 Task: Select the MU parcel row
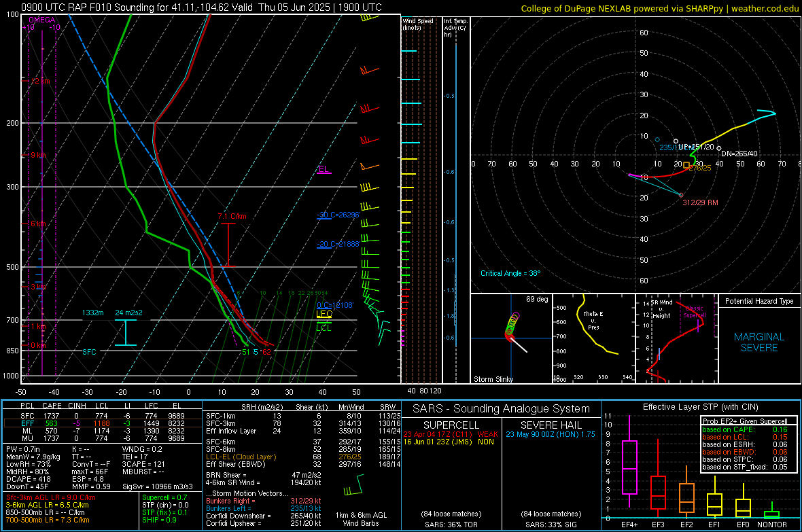(103, 438)
